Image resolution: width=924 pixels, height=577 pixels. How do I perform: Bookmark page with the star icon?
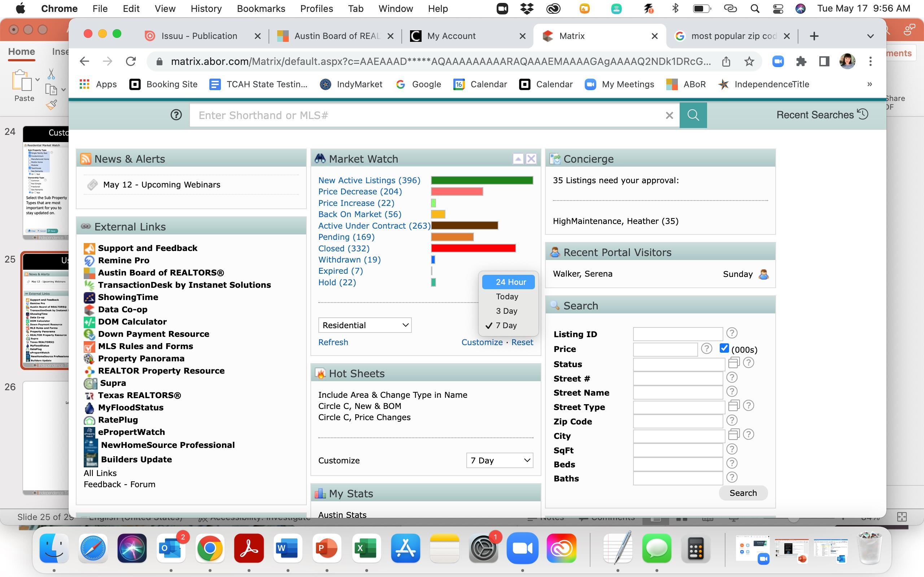click(749, 61)
